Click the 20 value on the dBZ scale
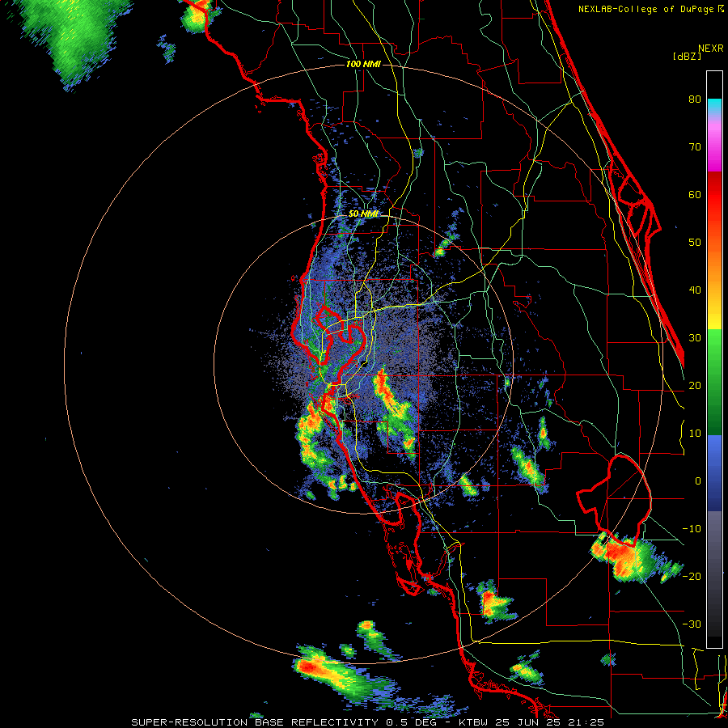This screenshot has width=728, height=728. tap(695, 386)
